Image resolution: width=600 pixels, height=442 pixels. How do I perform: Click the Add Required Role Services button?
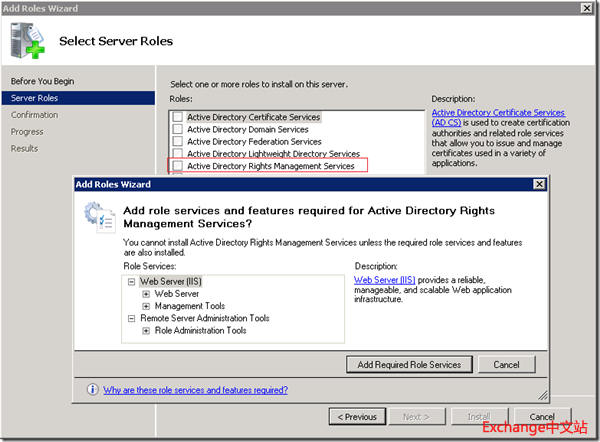point(409,364)
